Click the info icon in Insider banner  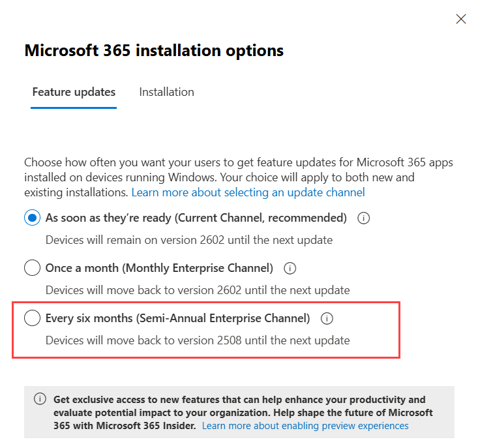(x=40, y=399)
